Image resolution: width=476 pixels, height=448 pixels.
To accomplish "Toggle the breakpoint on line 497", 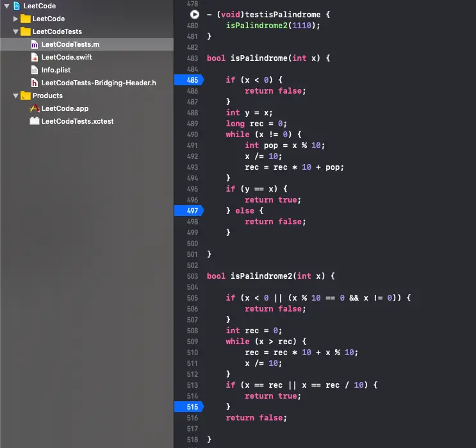I will pos(189,210).
